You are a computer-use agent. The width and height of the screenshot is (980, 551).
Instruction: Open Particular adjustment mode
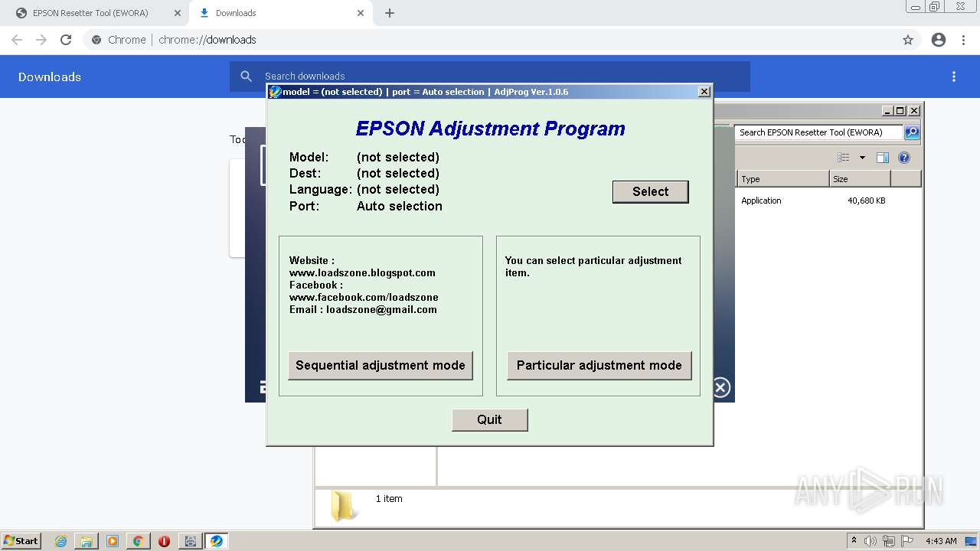pos(599,365)
